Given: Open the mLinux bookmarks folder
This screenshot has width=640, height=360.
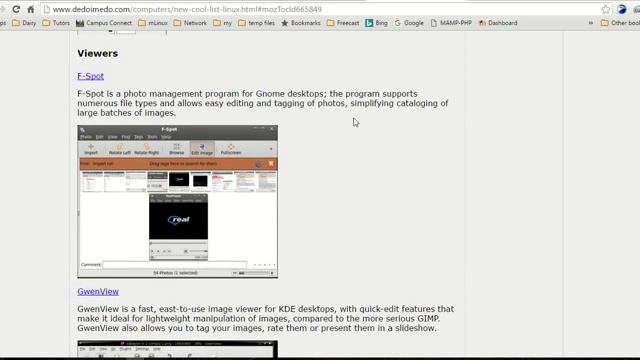Looking at the screenshot, I should pyautogui.click(x=153, y=23).
